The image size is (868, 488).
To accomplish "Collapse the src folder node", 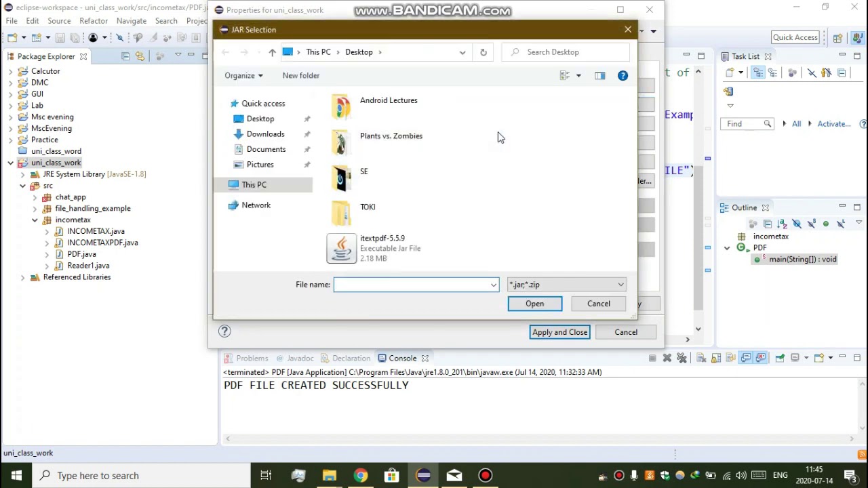I will click(x=22, y=186).
